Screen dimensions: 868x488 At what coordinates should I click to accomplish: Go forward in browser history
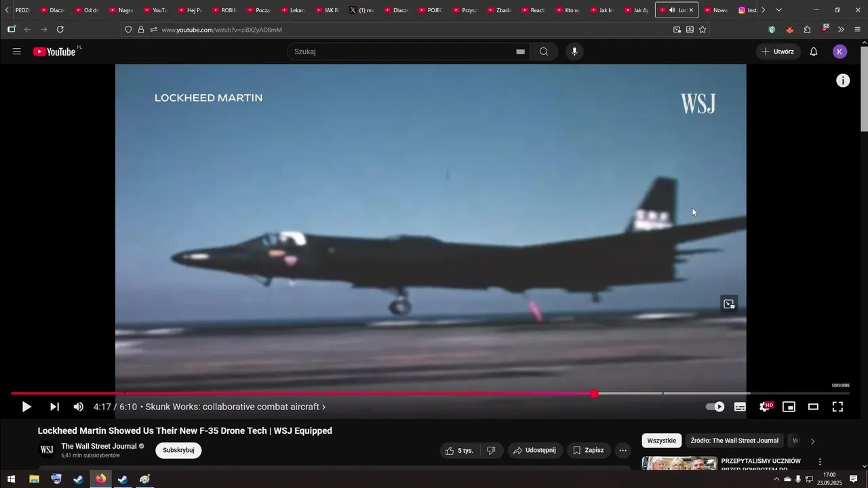(44, 29)
